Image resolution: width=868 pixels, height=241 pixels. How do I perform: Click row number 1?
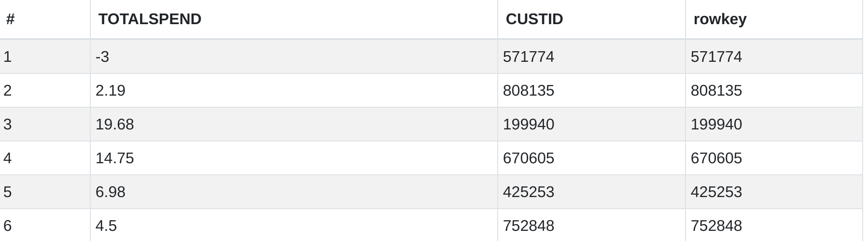[7, 57]
